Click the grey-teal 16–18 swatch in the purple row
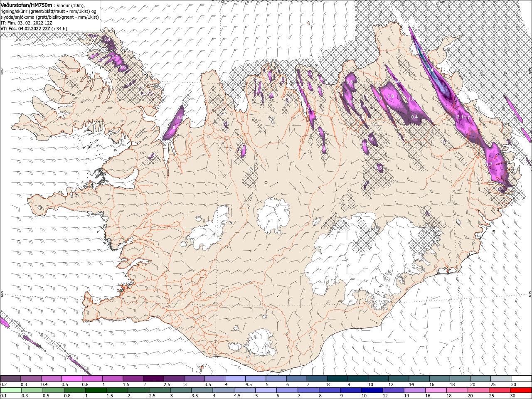This screenshot has height=399, width=532. click(x=439, y=379)
